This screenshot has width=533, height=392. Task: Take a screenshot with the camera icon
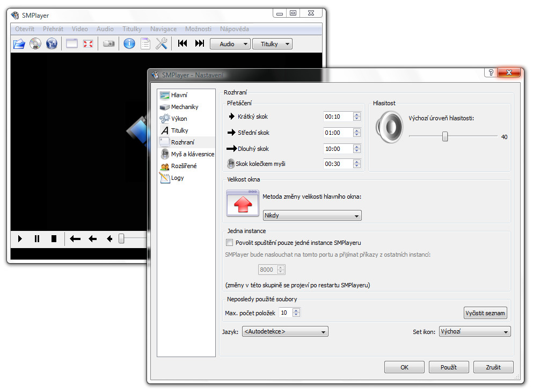[109, 44]
